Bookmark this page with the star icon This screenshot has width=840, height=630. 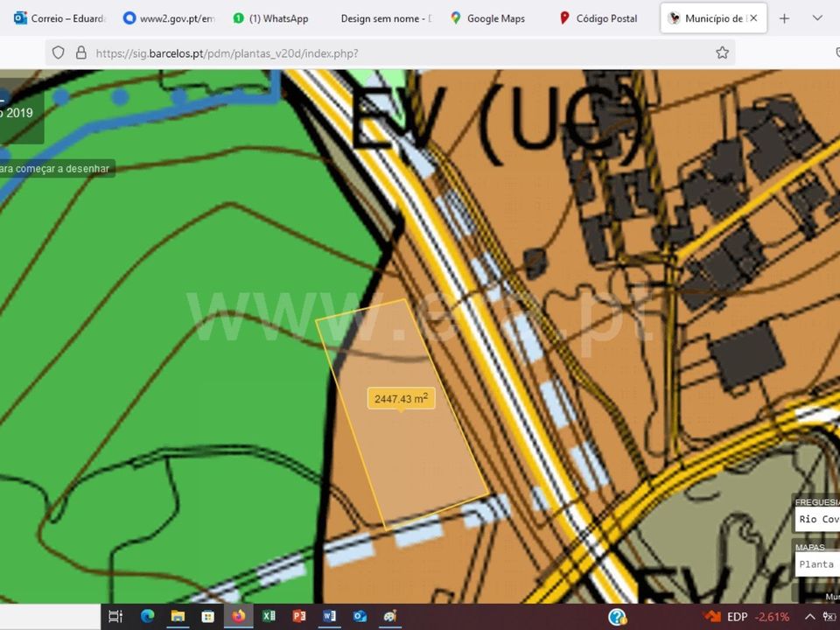click(x=722, y=52)
